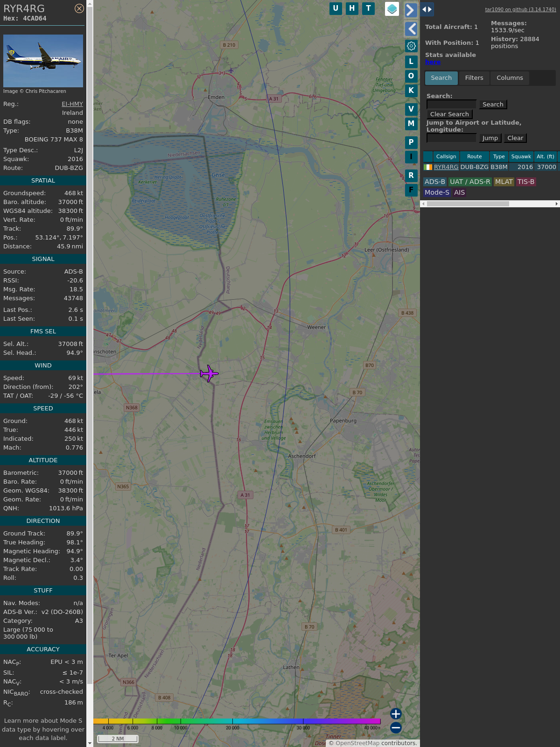The image size is (560, 747).
Task: Switch to the Filters tab
Action: 474,78
